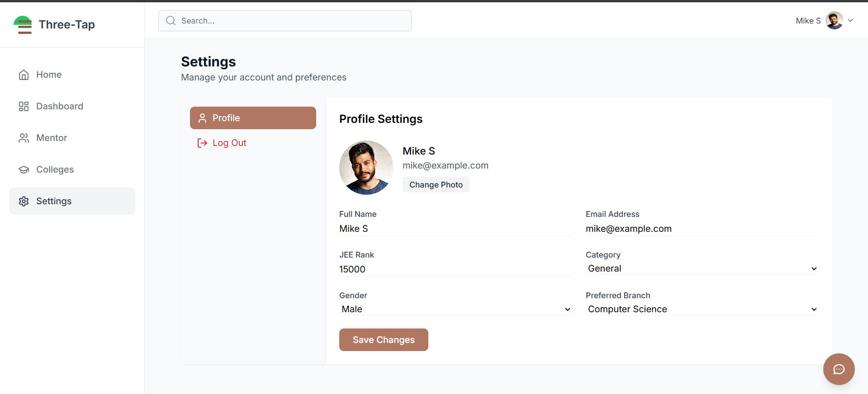This screenshot has width=868, height=394.
Task: Go to Dashboard in the sidebar
Action: point(60,107)
